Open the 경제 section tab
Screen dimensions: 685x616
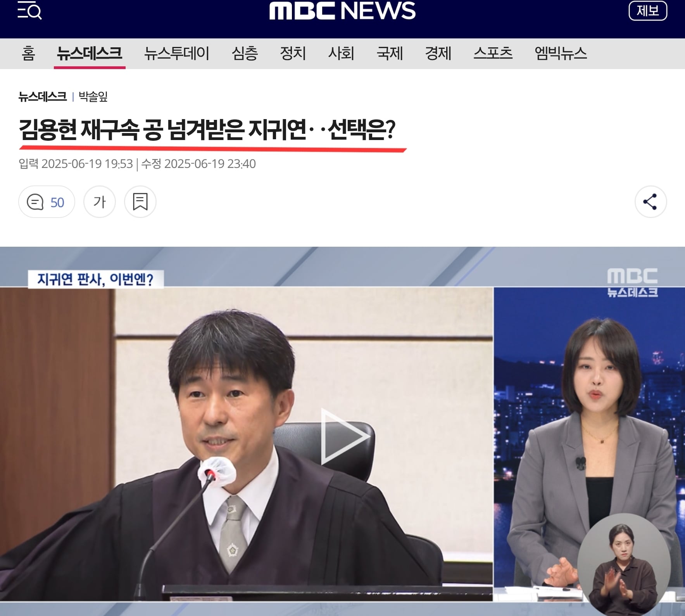pos(438,53)
